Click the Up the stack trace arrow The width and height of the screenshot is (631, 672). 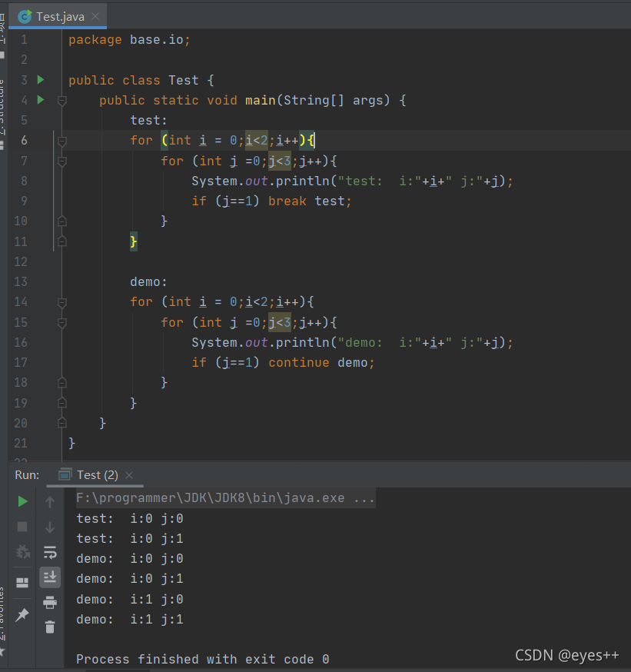coord(50,502)
